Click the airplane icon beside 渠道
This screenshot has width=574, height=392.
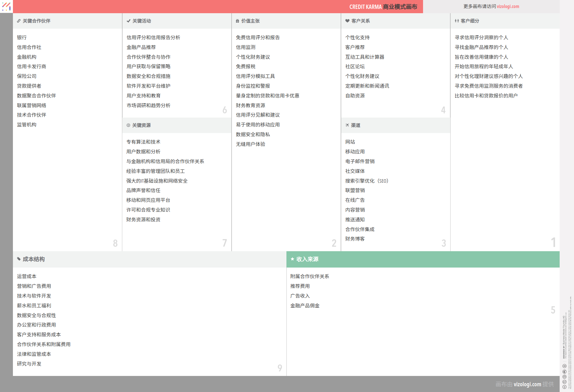pyautogui.click(x=347, y=125)
